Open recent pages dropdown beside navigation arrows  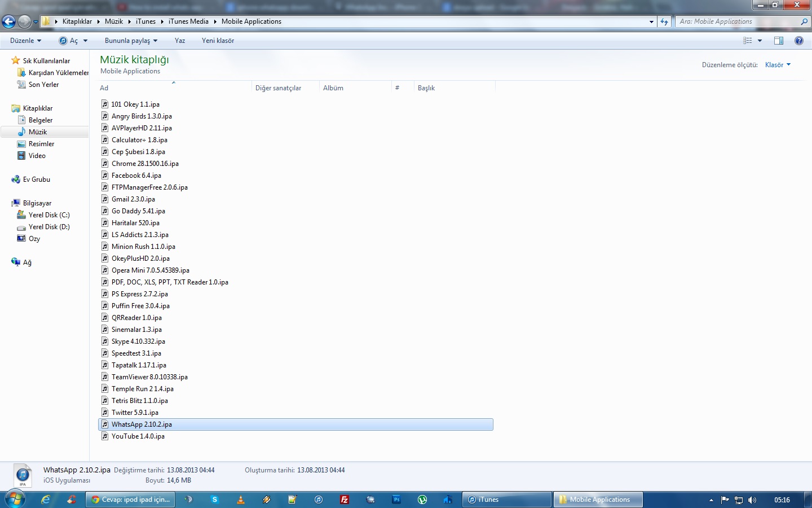36,22
